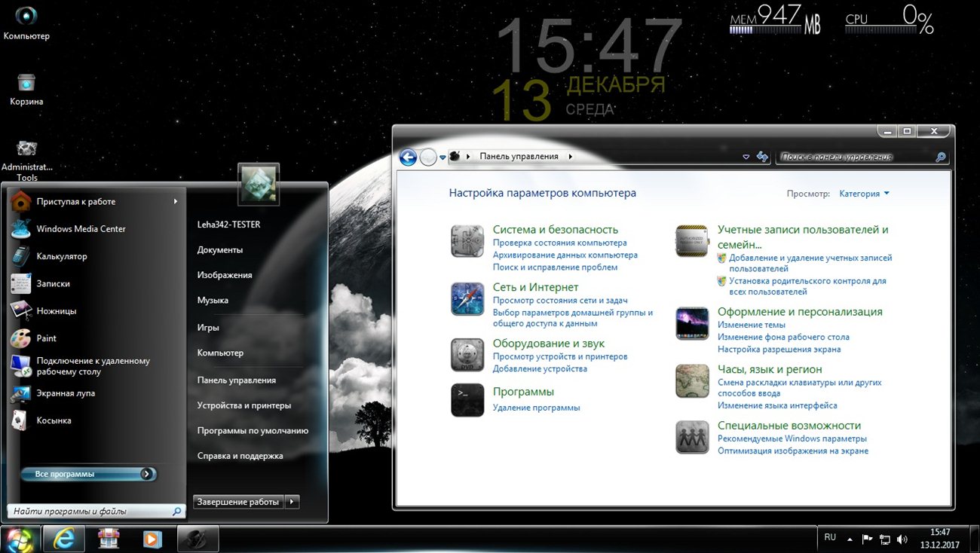Click the volume speaker icon in the tray
This screenshot has height=553, width=980.
pos(902,539)
